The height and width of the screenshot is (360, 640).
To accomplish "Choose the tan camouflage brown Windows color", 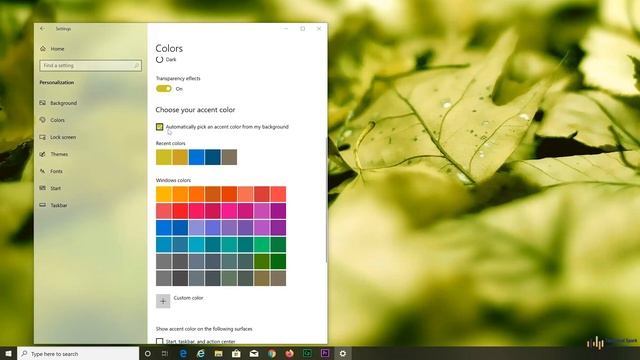I will pos(262,278).
